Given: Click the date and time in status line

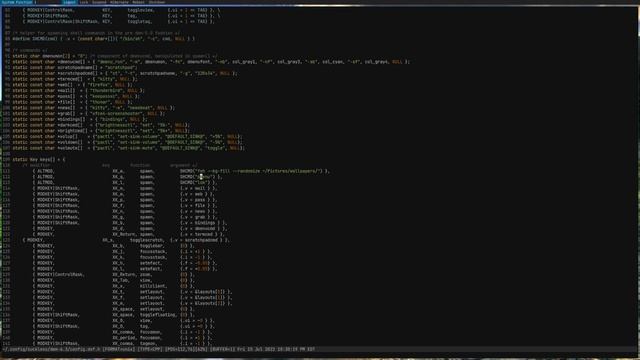Looking at the screenshot, I should pos(276,349).
